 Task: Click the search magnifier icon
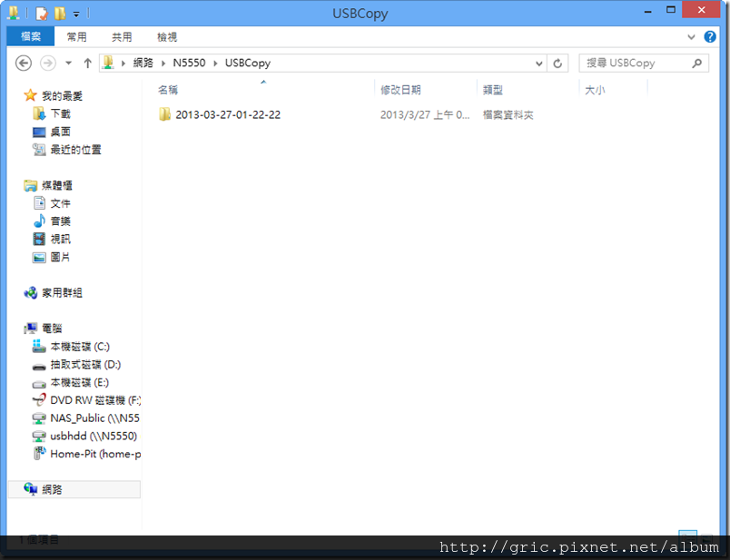pos(696,63)
